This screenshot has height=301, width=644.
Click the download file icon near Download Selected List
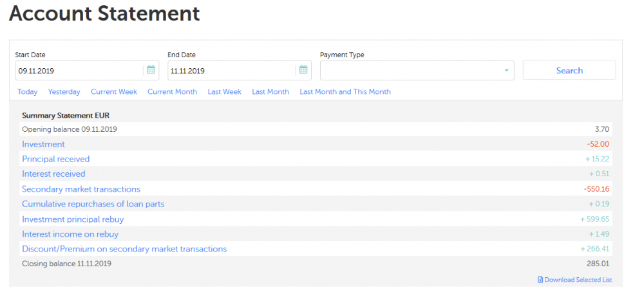(540, 280)
